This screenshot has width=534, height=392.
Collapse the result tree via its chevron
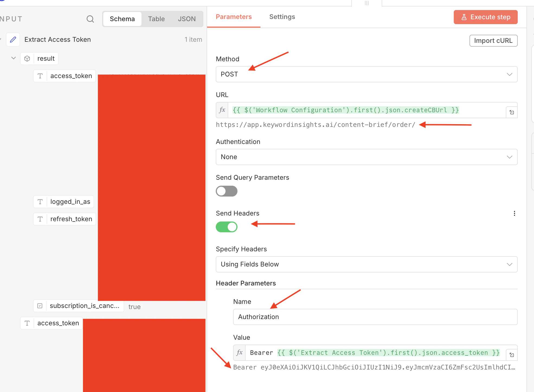pos(13,58)
